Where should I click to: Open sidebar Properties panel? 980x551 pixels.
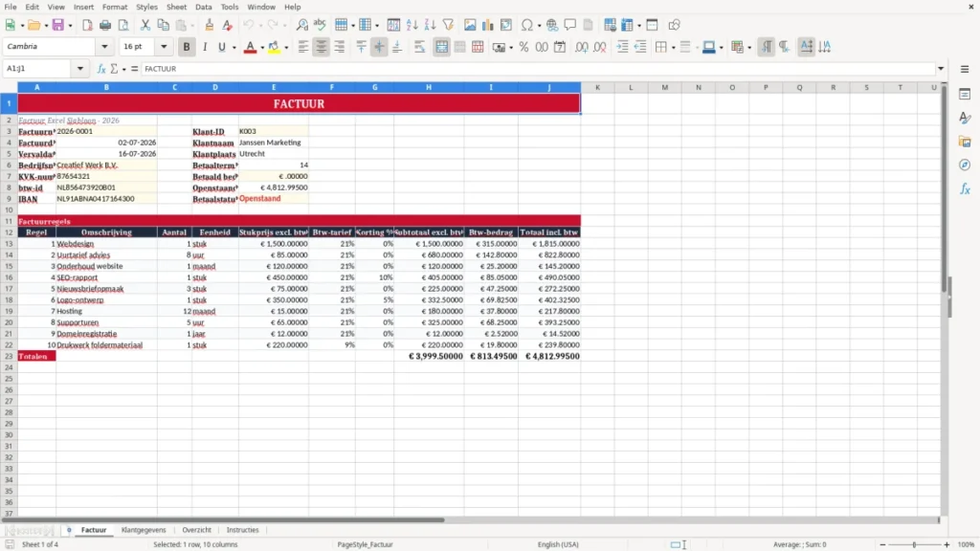[965, 94]
